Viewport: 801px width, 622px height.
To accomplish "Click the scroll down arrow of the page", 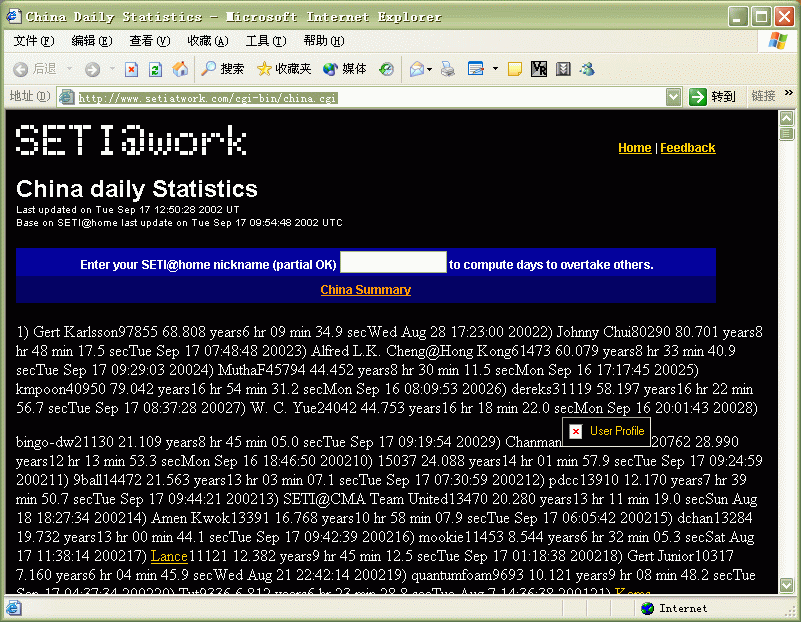I will pos(787,585).
